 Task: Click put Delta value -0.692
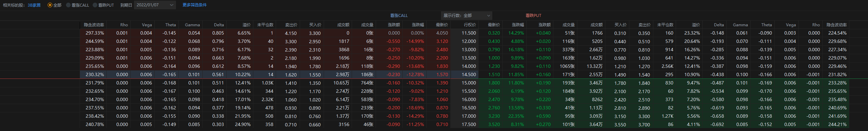[x=717, y=124]
